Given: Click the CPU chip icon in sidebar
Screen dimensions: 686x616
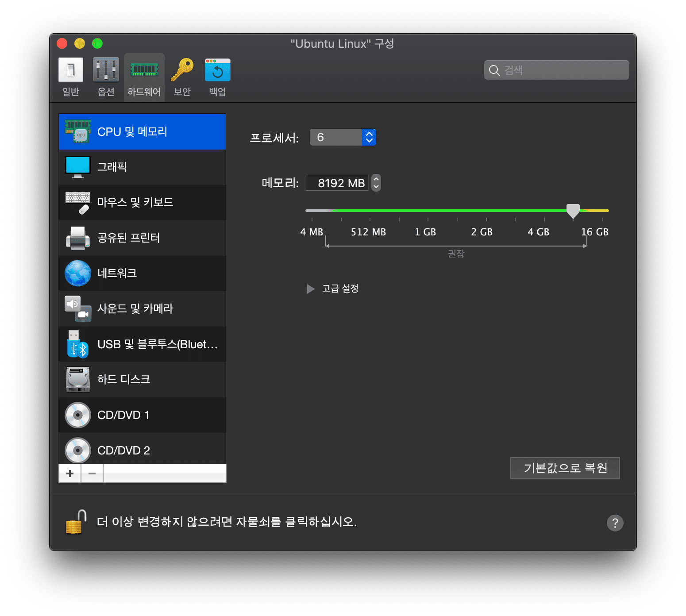Looking at the screenshot, I should [x=78, y=131].
